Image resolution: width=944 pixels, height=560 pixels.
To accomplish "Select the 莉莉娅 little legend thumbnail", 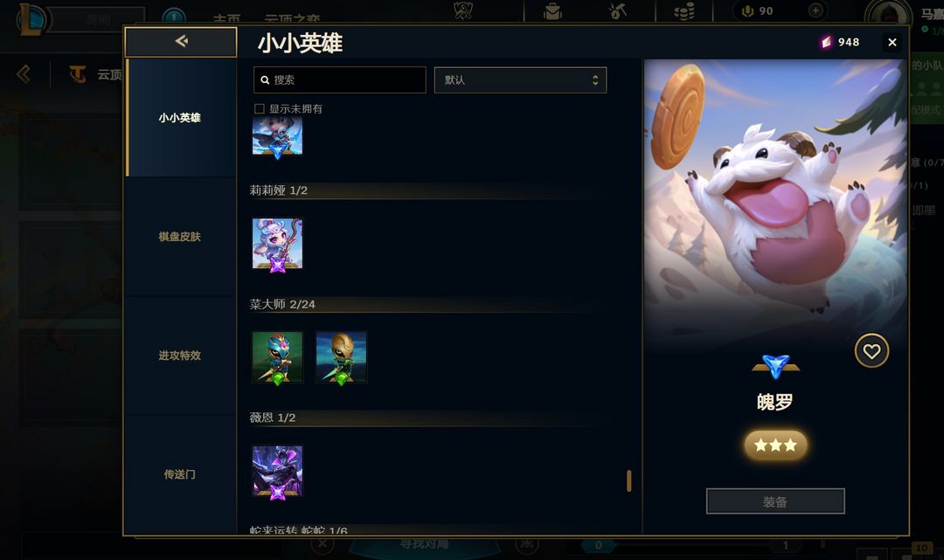I will [278, 245].
